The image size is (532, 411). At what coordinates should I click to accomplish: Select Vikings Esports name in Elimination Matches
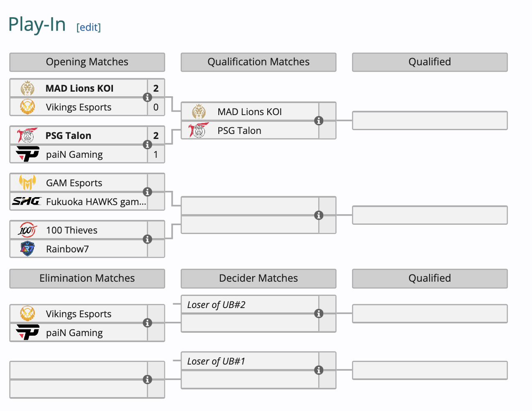point(79,314)
